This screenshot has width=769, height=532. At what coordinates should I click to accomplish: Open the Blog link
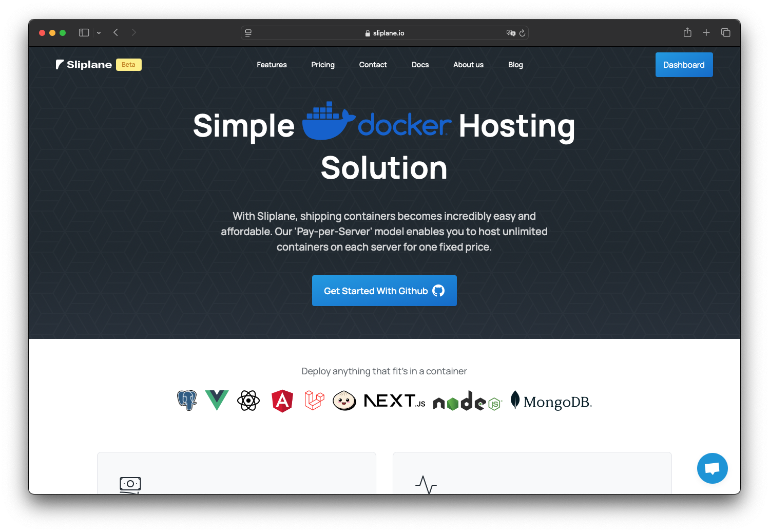tap(515, 65)
